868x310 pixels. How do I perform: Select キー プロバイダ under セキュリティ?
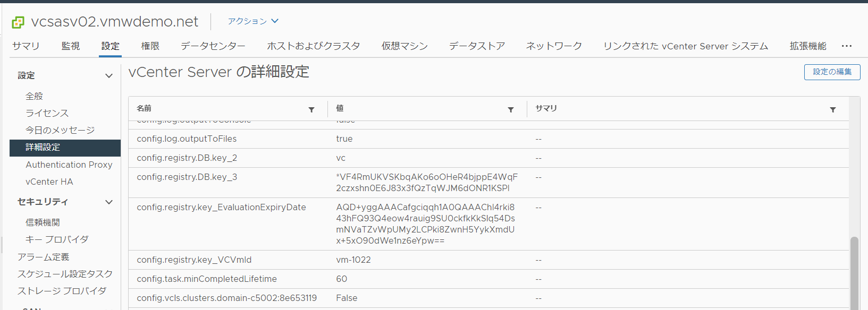pyautogui.click(x=57, y=239)
